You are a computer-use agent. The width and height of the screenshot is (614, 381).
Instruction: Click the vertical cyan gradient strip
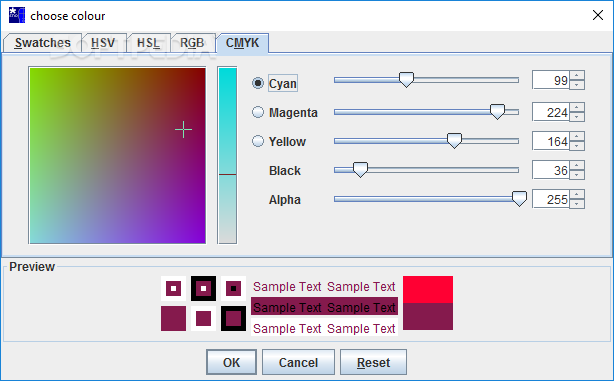227,155
